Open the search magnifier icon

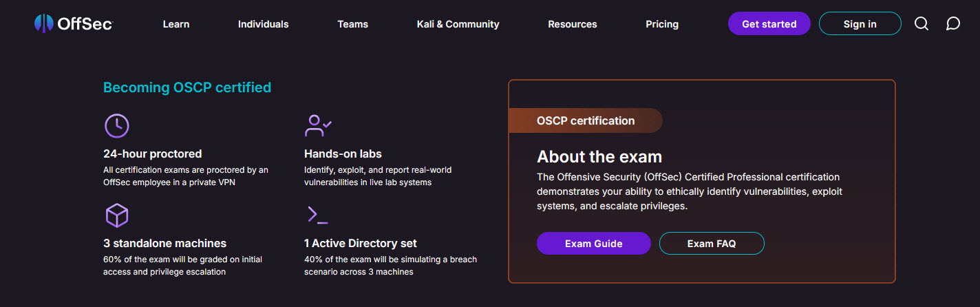point(922,23)
